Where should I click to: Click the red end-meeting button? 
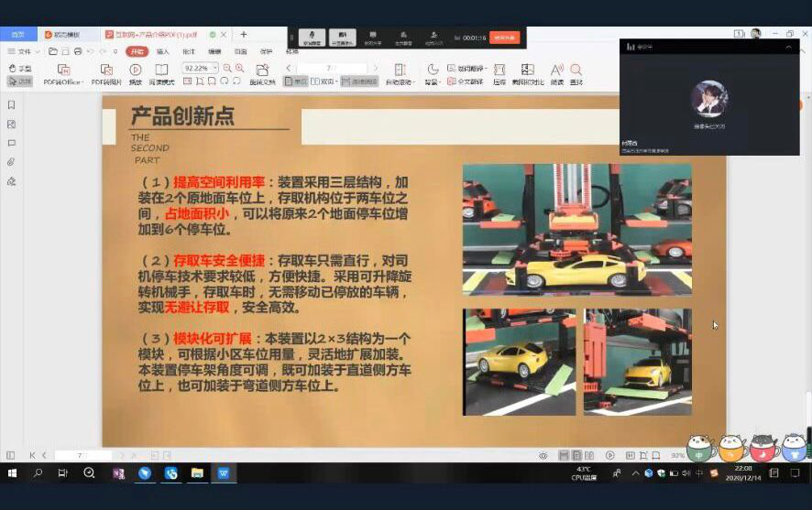click(504, 38)
